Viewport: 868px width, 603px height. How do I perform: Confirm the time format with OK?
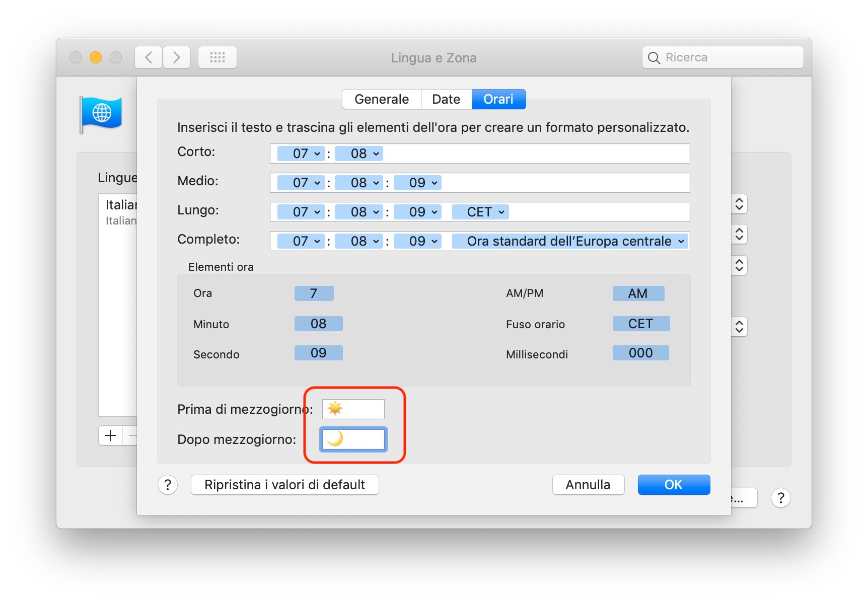pos(674,485)
